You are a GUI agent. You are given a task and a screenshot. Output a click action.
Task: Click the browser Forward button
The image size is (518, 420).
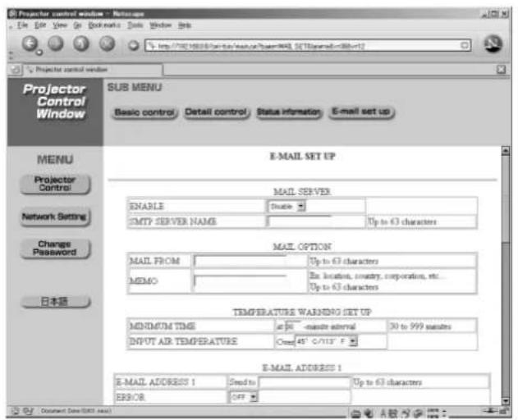(56, 43)
